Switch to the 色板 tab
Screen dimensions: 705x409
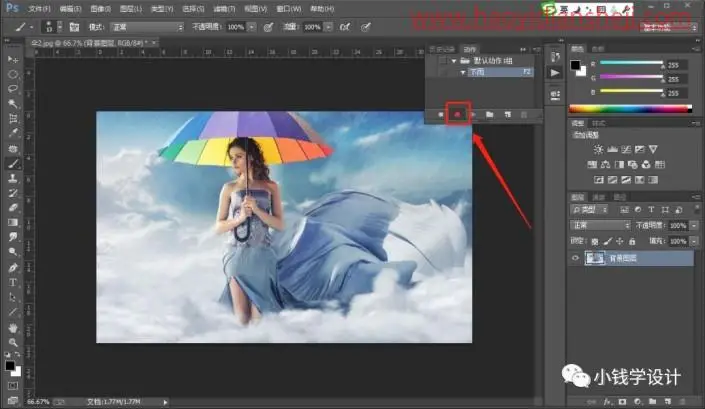click(x=598, y=49)
